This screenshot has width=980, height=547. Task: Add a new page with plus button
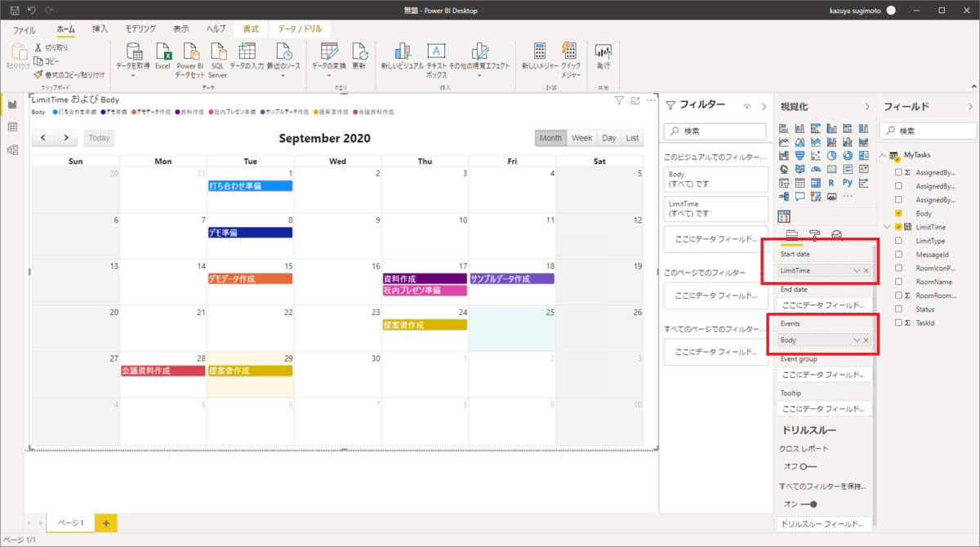[106, 523]
